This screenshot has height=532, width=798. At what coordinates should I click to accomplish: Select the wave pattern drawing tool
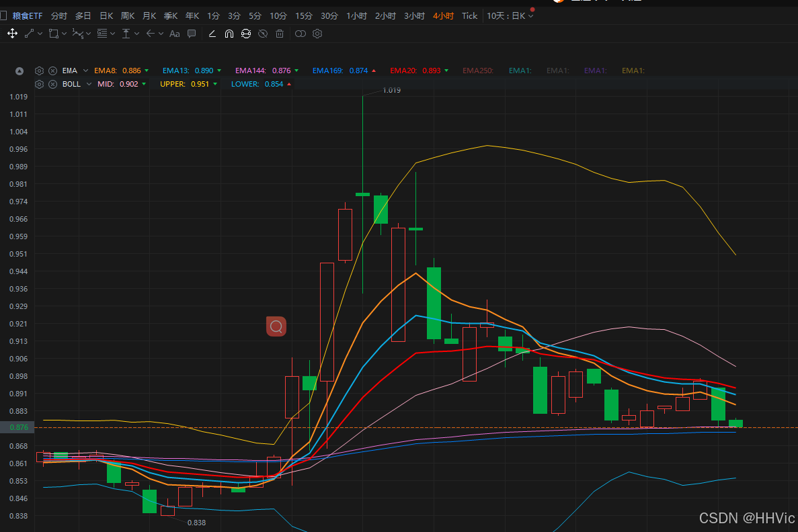click(77, 34)
